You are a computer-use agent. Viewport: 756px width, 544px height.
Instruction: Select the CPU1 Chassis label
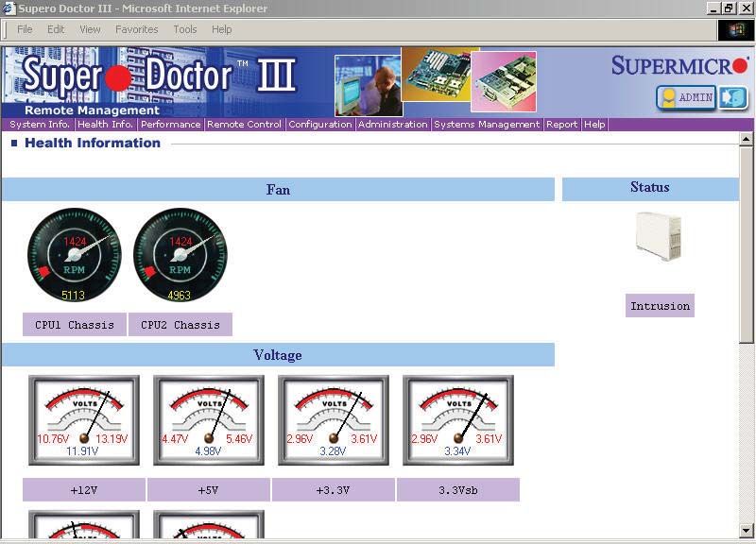point(75,325)
